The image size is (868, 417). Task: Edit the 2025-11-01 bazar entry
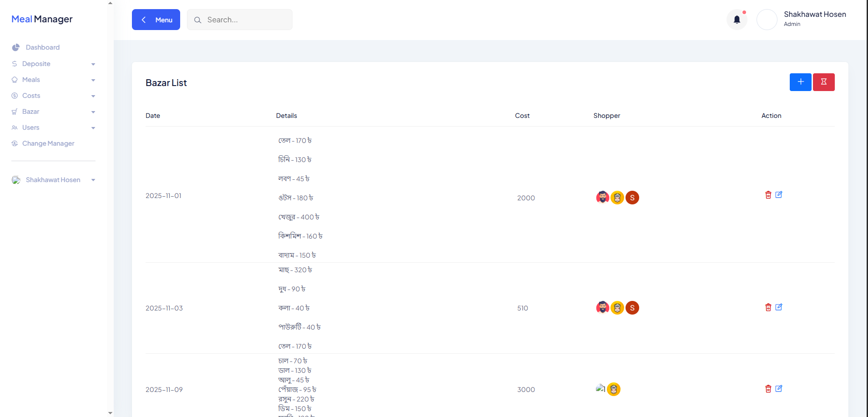[x=779, y=195]
